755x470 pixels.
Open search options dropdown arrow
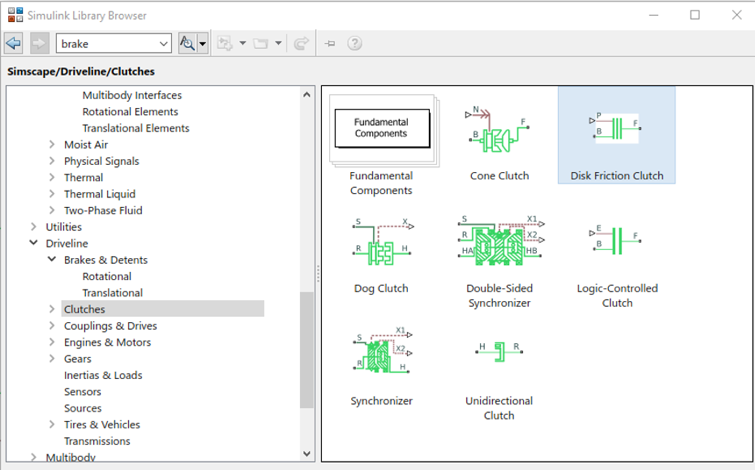coord(203,44)
